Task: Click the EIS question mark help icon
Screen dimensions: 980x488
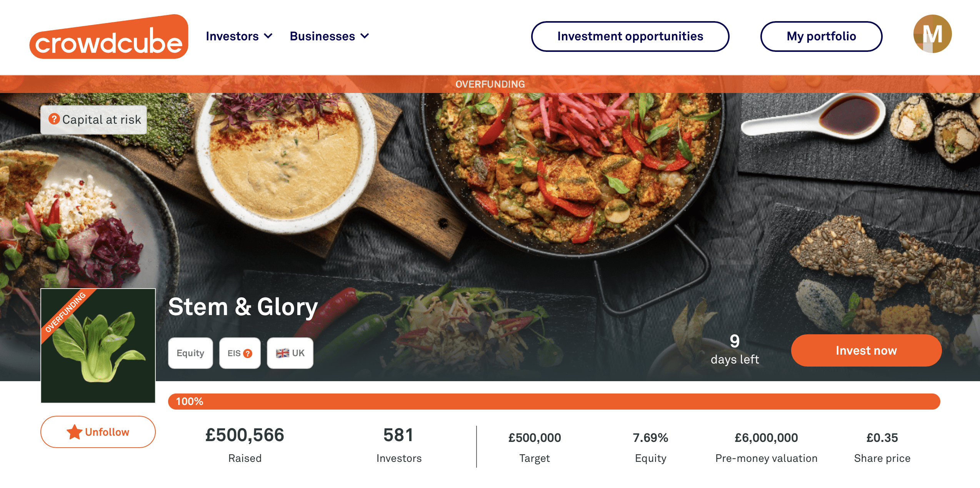Action: (x=248, y=354)
